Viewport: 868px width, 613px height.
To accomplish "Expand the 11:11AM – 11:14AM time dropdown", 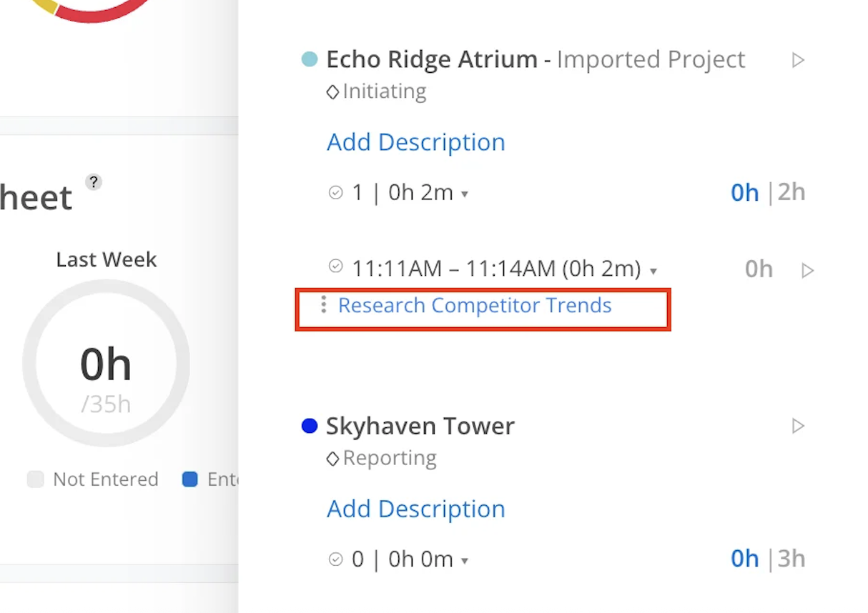I will pos(653,271).
